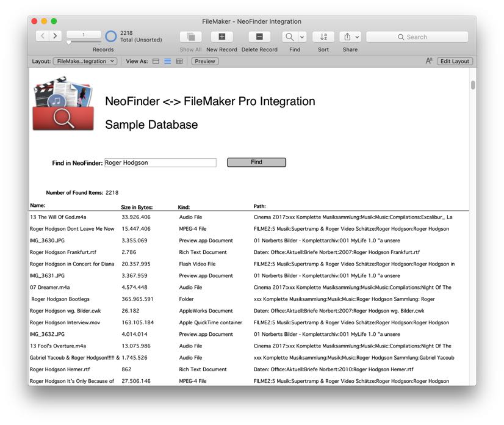The width and height of the screenshot is (504, 425).
Task: Select 'Roger Hodgson wg. Bilder.cwk' name
Action: [65, 311]
